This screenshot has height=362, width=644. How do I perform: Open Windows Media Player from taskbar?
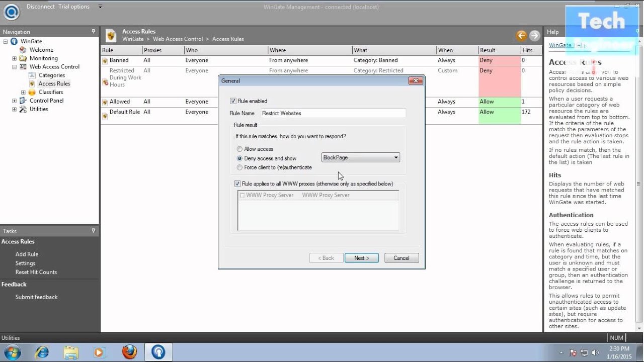click(100, 352)
